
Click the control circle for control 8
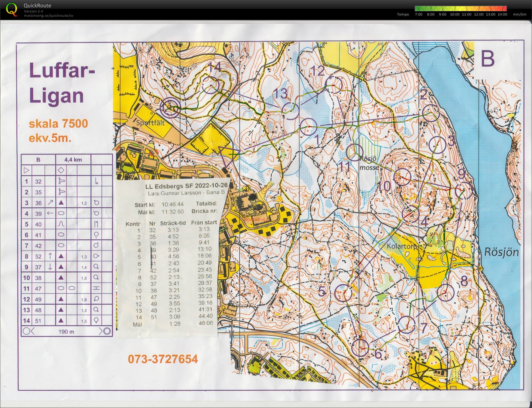(445, 292)
